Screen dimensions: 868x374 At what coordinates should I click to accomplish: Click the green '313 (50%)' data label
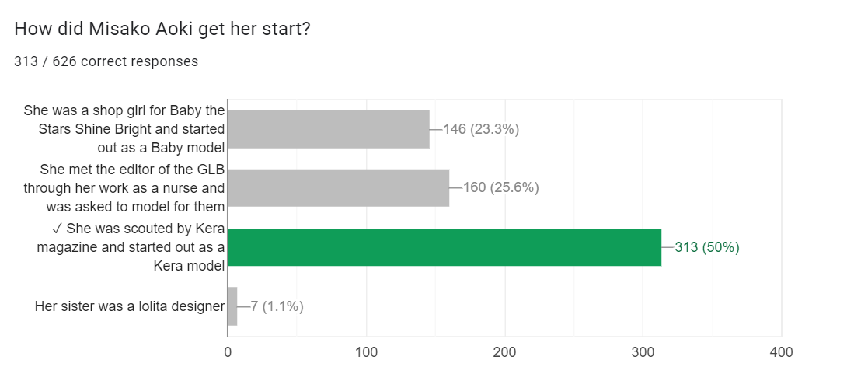[706, 248]
